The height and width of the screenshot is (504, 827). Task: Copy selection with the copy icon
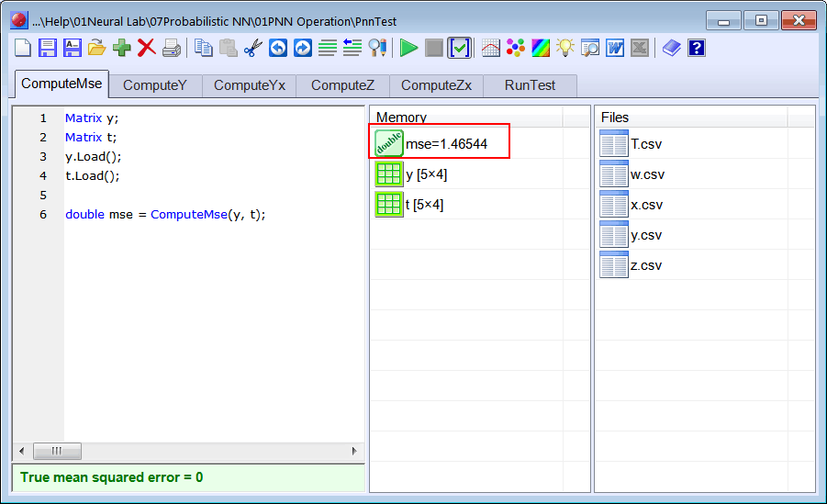click(203, 48)
